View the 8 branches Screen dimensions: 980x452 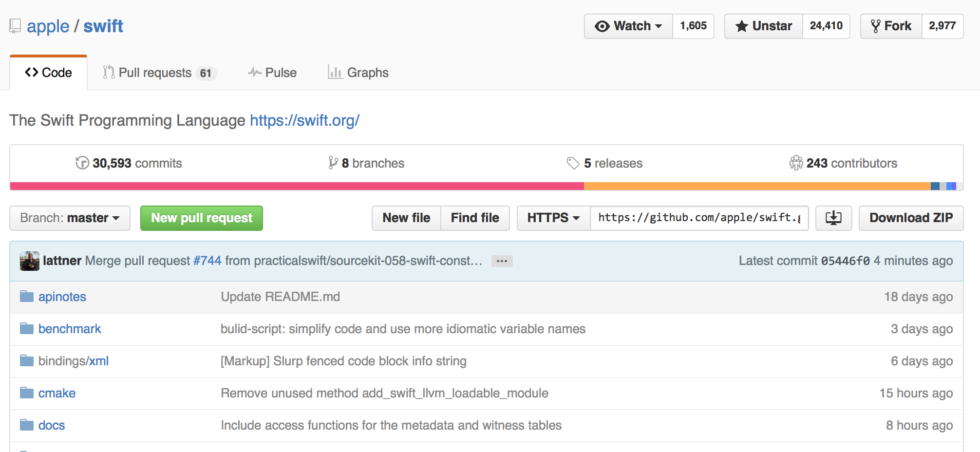(366, 163)
